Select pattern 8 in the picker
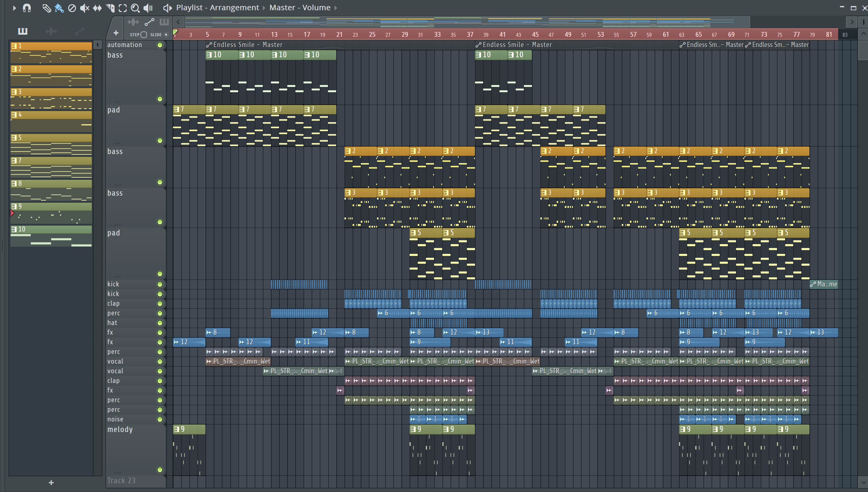Image resolution: width=868 pixels, height=492 pixels. point(51,190)
